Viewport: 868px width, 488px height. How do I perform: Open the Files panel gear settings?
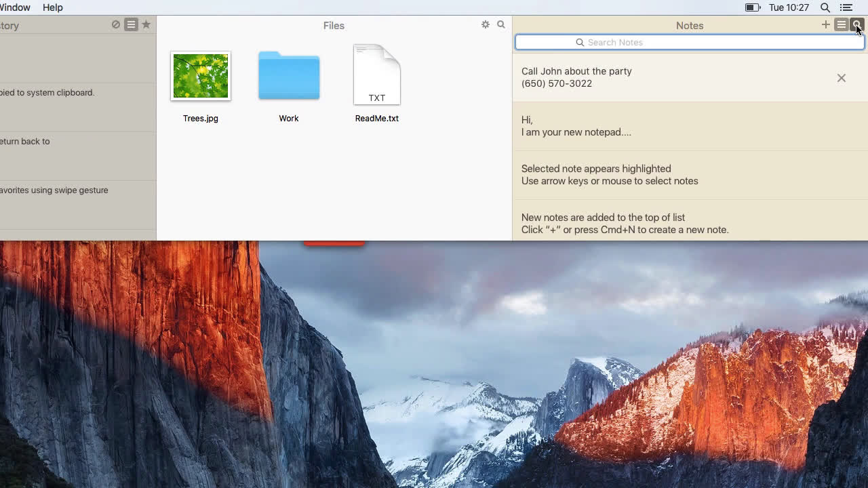(x=486, y=24)
